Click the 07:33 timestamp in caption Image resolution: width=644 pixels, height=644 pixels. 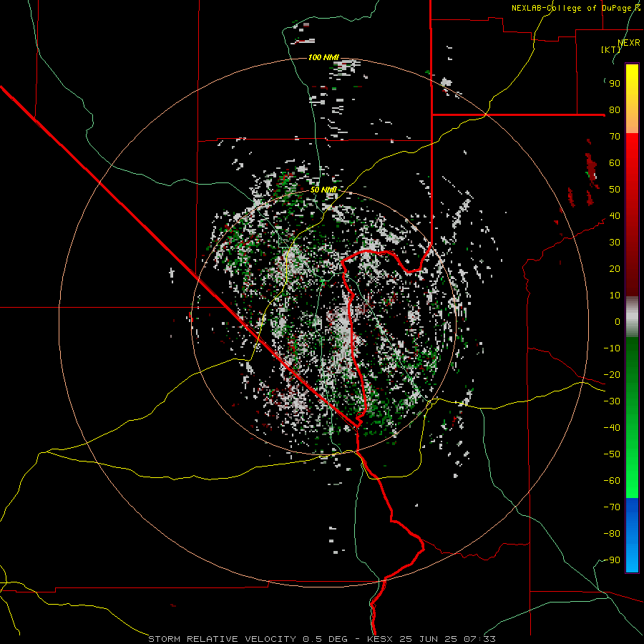[480, 639]
